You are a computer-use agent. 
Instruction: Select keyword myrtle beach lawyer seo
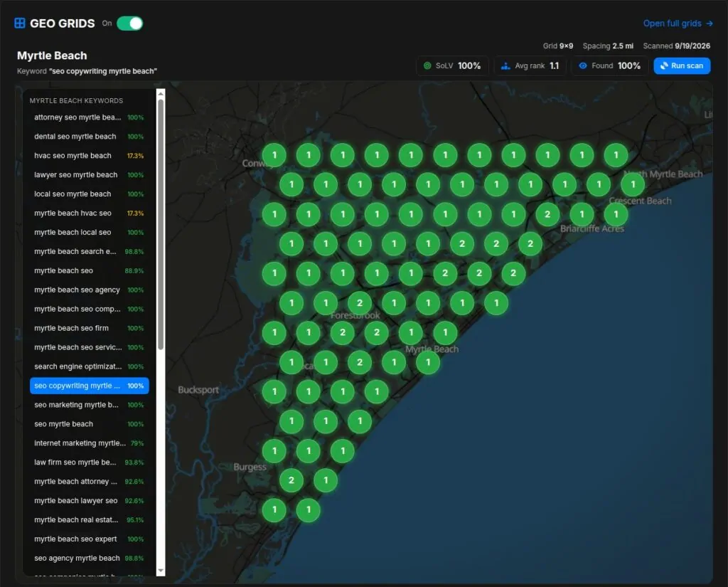pos(89,501)
